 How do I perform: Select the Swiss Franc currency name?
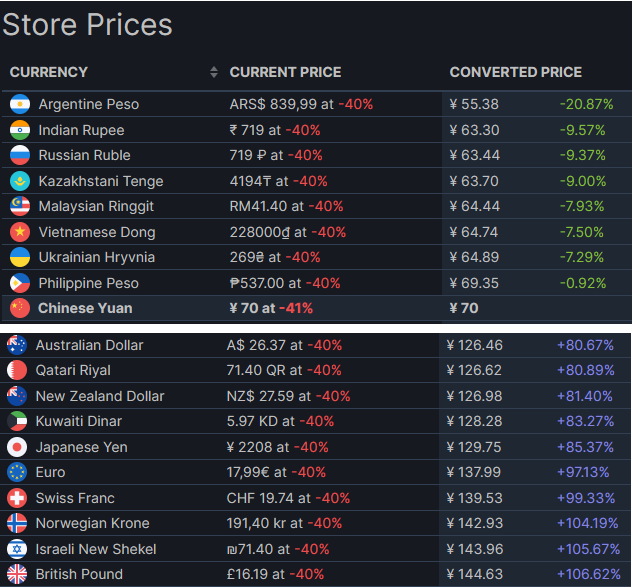(x=75, y=498)
